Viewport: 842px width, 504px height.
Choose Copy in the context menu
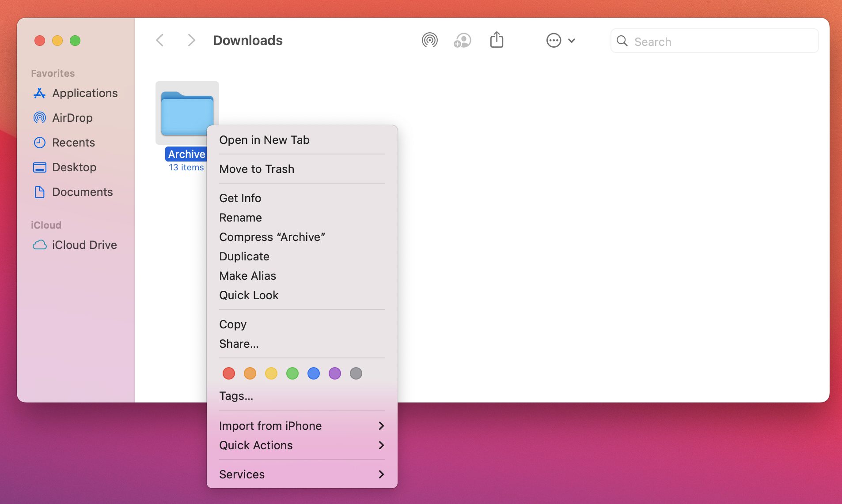click(302, 324)
